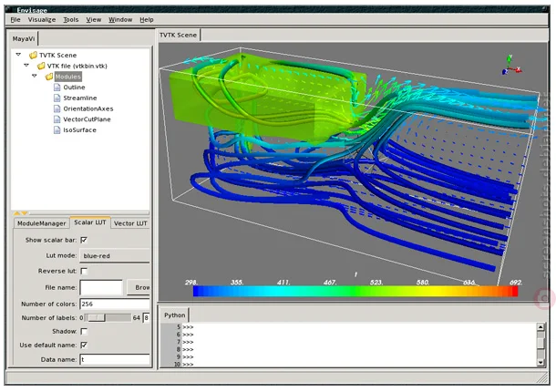Image resolution: width=556 pixels, height=392 pixels.
Task: Select the TVTK Scene tab
Action: pos(178,36)
